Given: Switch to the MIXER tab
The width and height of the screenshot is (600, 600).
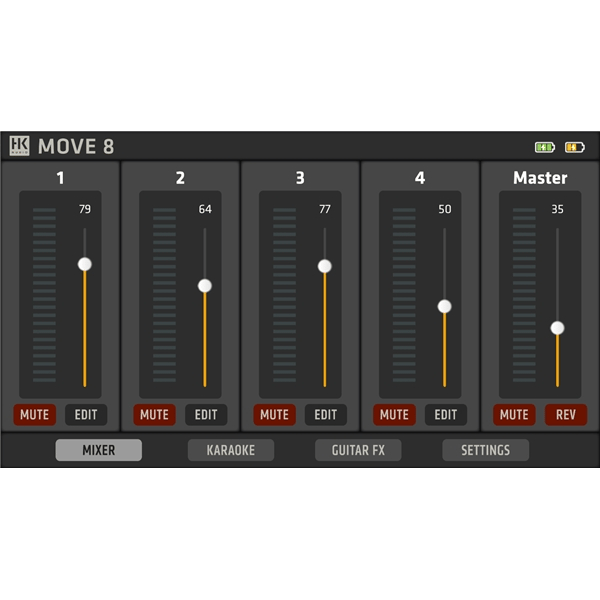Looking at the screenshot, I should pyautogui.click(x=99, y=450).
